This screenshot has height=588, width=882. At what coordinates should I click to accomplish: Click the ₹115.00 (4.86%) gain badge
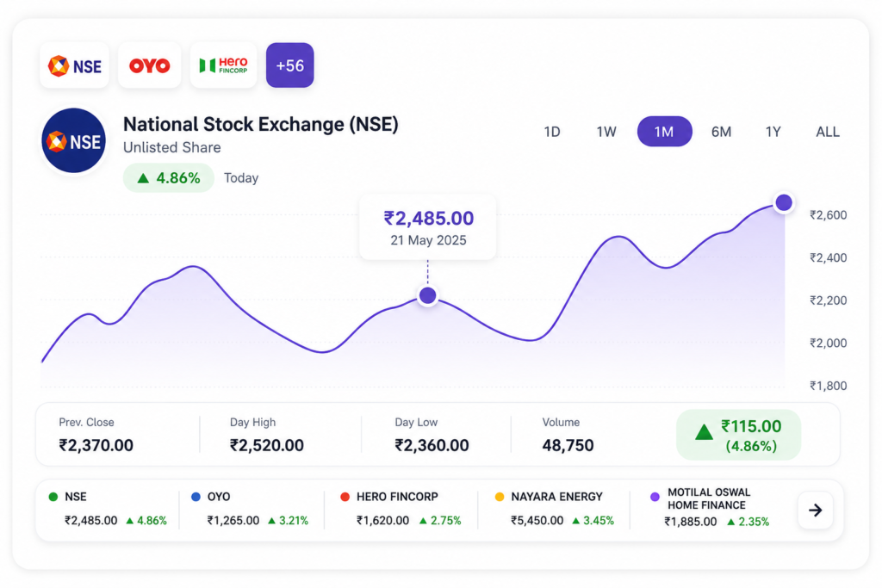pos(738,435)
